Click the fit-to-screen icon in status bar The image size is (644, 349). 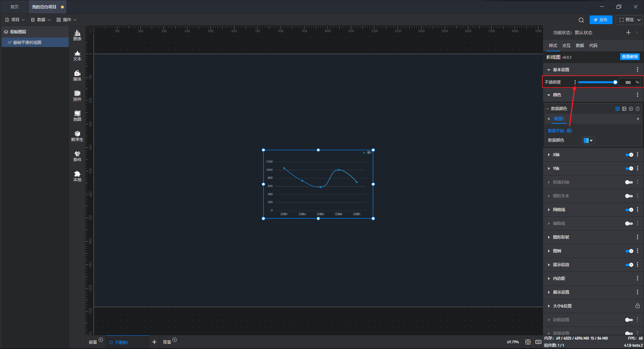528,342
